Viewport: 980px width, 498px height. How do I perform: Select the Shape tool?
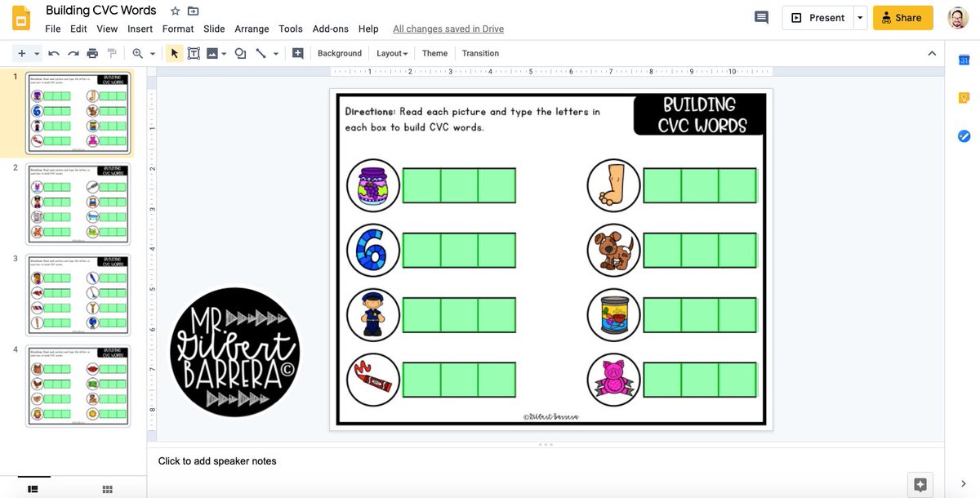[x=240, y=53]
